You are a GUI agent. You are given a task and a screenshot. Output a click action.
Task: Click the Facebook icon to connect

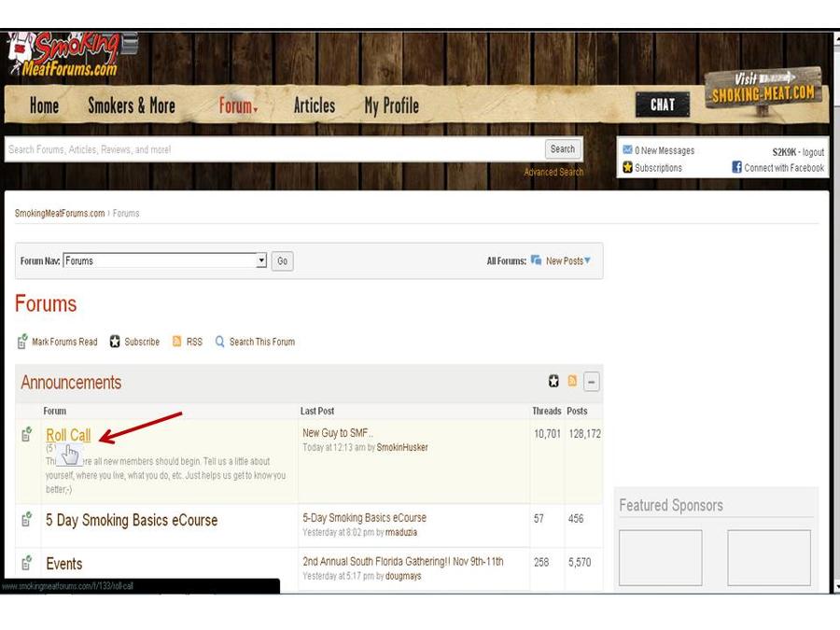click(736, 168)
